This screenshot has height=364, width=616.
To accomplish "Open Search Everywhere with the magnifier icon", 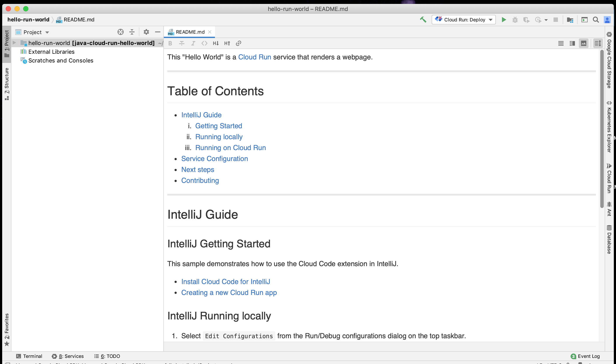I will [596, 20].
